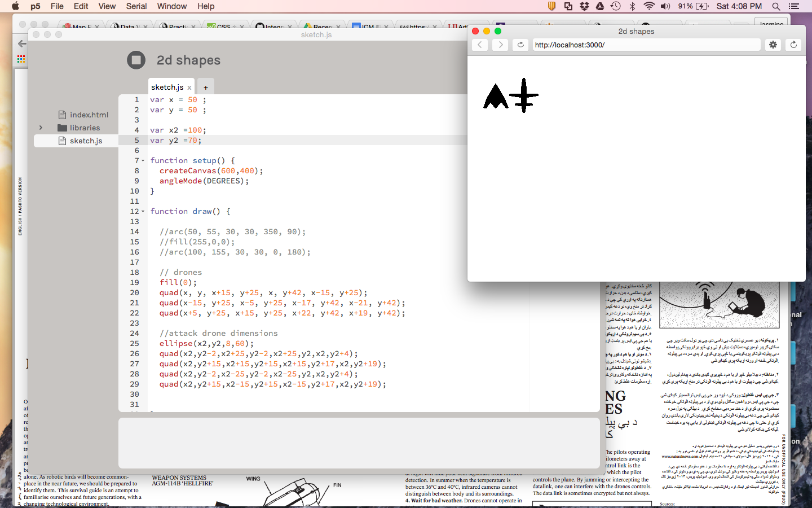Close the sketch.js tab with its x
Image resolution: width=812 pixels, height=508 pixels.
(189, 87)
